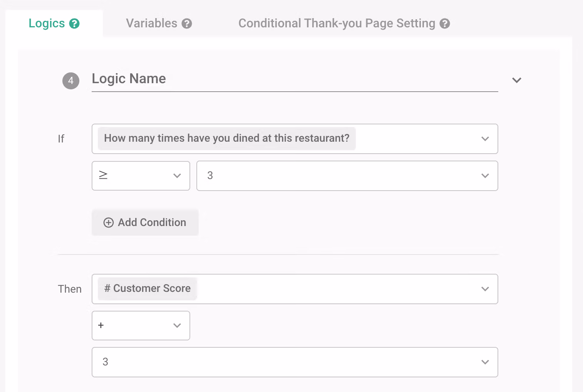Open the comparison operator dropdown showing ≥
Screen dimensions: 583x392
pos(141,176)
